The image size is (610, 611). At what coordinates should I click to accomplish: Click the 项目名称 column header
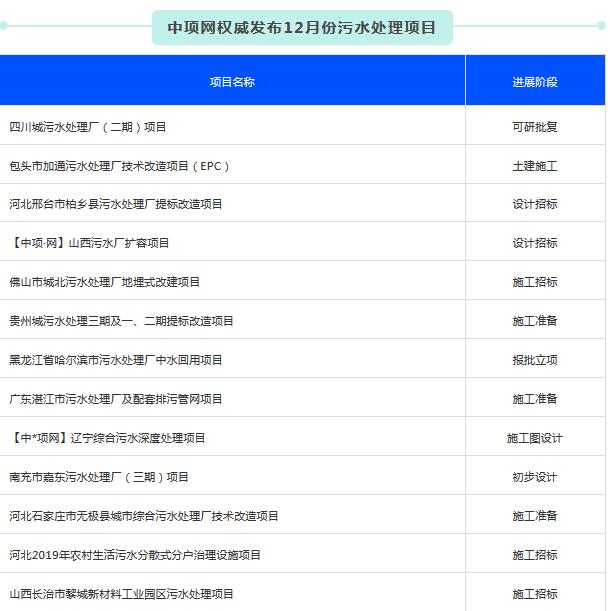coord(232,82)
